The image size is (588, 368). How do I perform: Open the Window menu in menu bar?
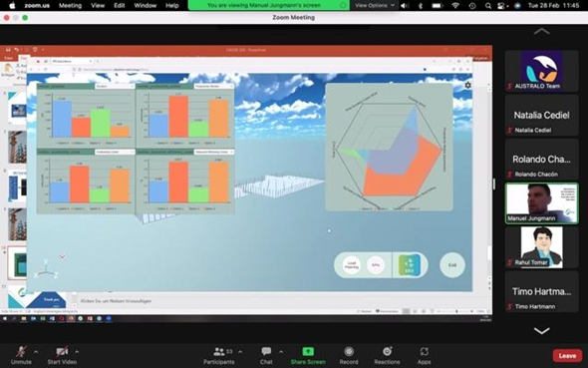click(x=146, y=5)
